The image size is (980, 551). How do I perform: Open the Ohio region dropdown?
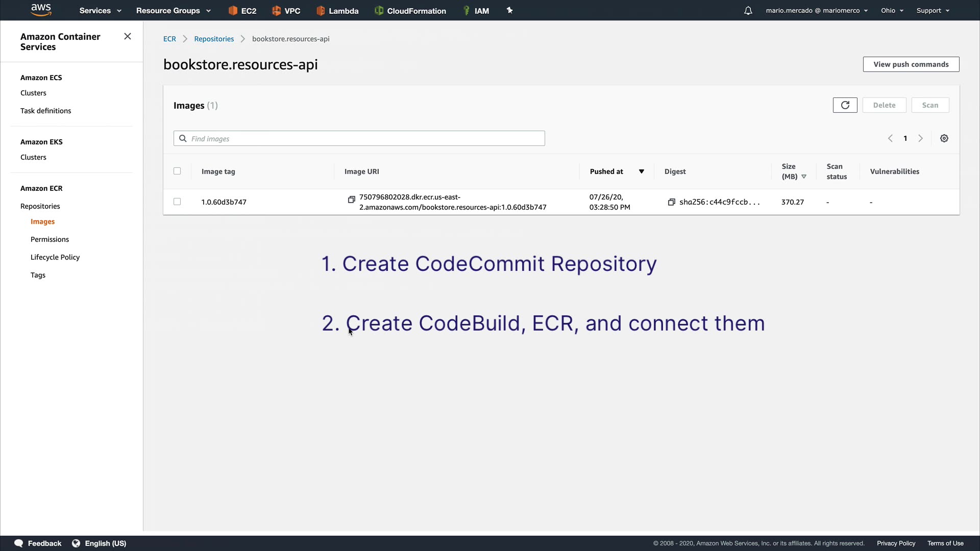click(x=892, y=11)
